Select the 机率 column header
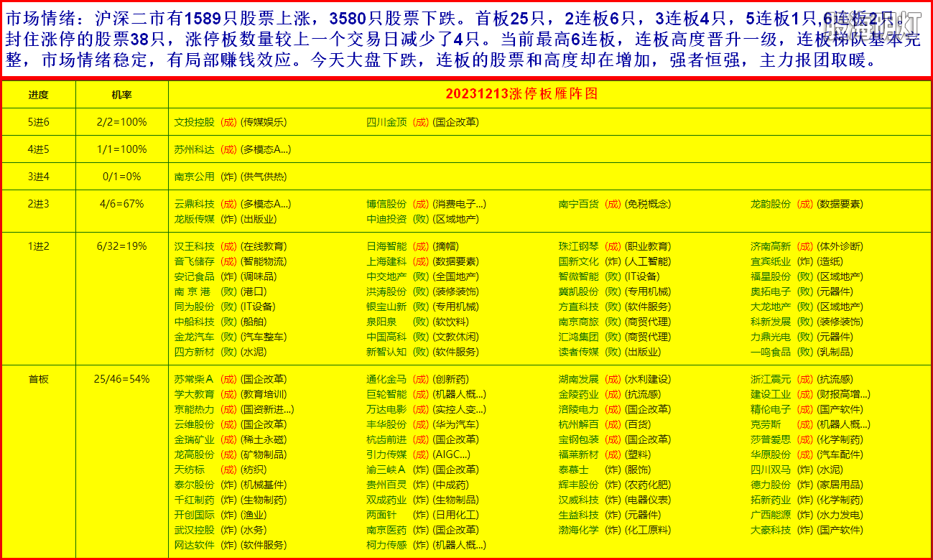Viewport: 933px width, 560px height. pyautogui.click(x=121, y=95)
